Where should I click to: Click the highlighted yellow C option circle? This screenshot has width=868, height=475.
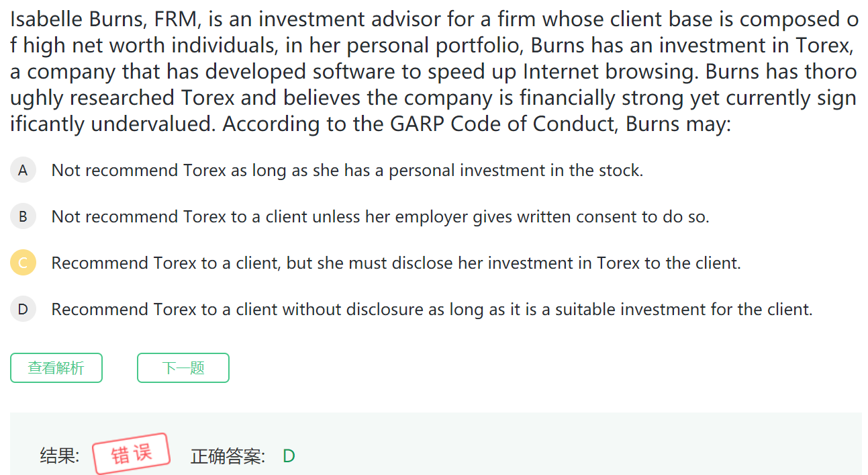coord(23,263)
